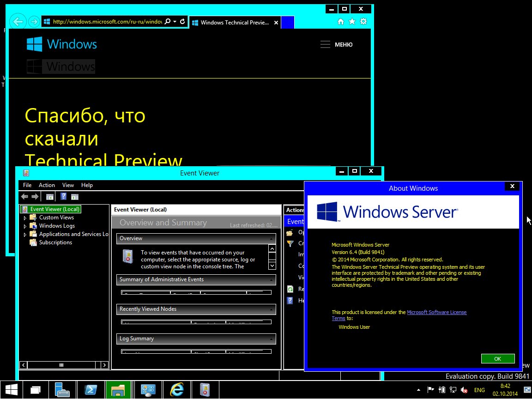Open the Start button on taskbar

click(11, 390)
